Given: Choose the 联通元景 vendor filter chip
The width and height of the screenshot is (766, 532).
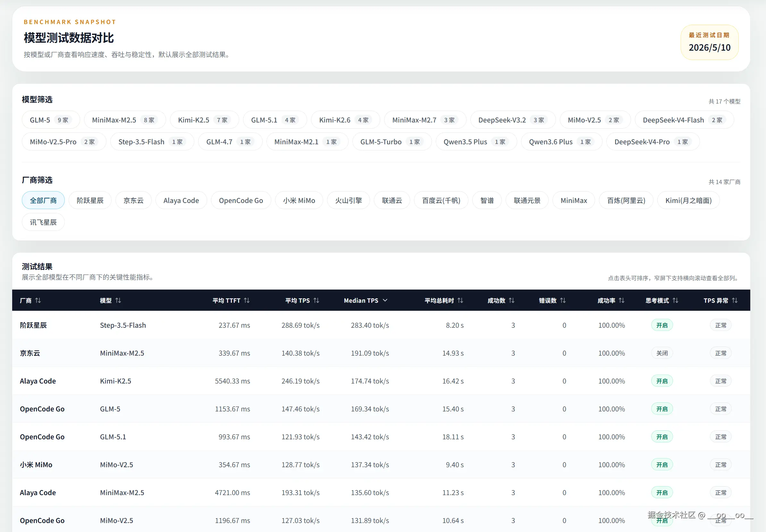Looking at the screenshot, I should pos(527,200).
